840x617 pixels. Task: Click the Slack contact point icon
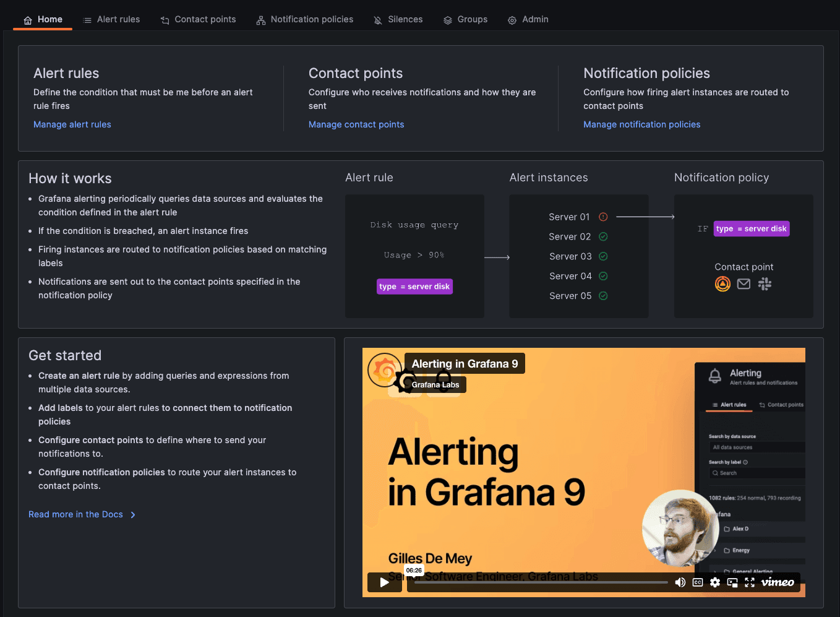(765, 284)
